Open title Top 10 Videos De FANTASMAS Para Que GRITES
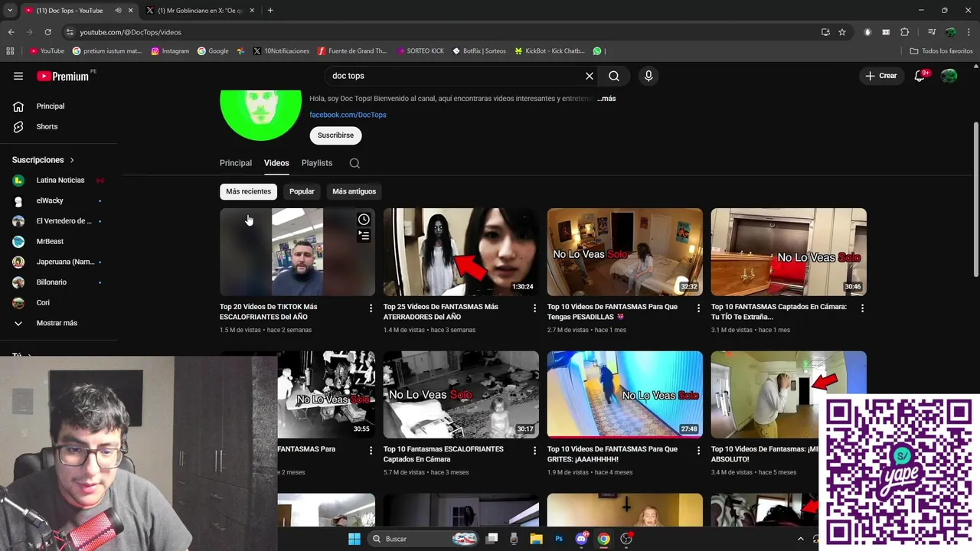This screenshot has width=980, height=551. [612, 455]
